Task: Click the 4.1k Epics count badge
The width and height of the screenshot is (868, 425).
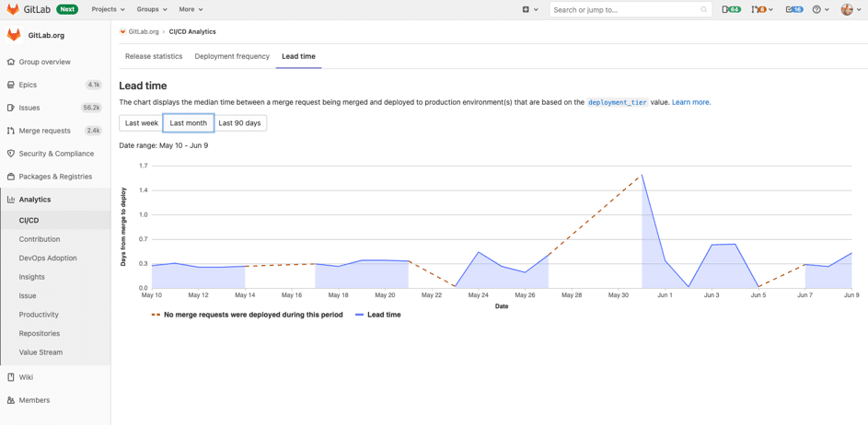Action: tap(94, 85)
